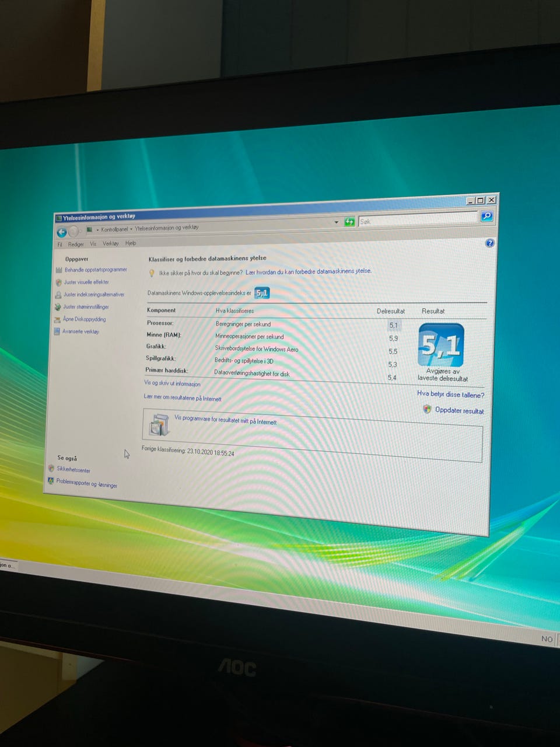Click the Forward navigation arrow

pyautogui.click(x=74, y=232)
